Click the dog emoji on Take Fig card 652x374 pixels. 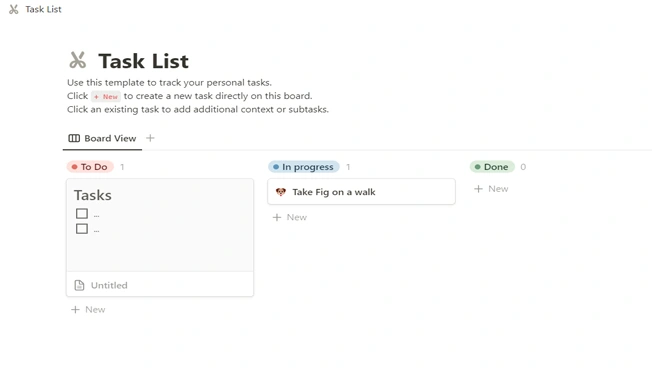[281, 192]
